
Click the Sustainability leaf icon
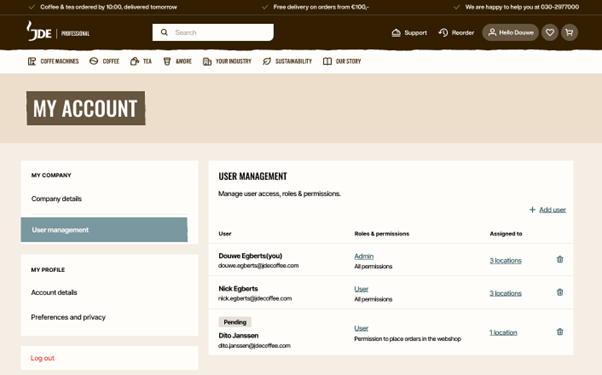pyautogui.click(x=267, y=61)
